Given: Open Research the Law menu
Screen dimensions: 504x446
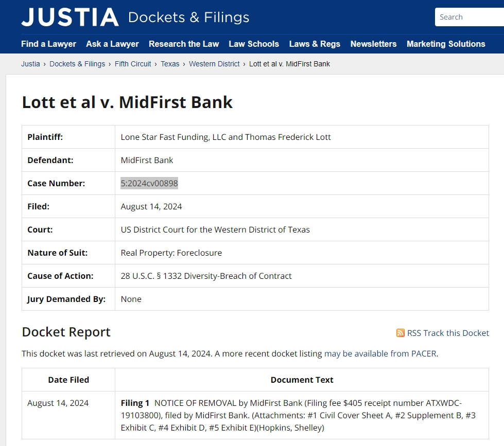Looking at the screenshot, I should (184, 44).
